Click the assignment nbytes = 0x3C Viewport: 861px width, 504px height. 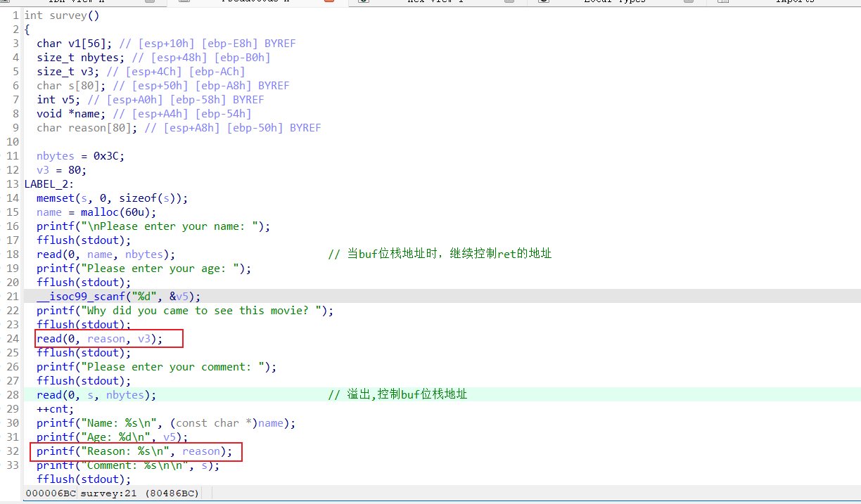pyautogui.click(x=81, y=156)
